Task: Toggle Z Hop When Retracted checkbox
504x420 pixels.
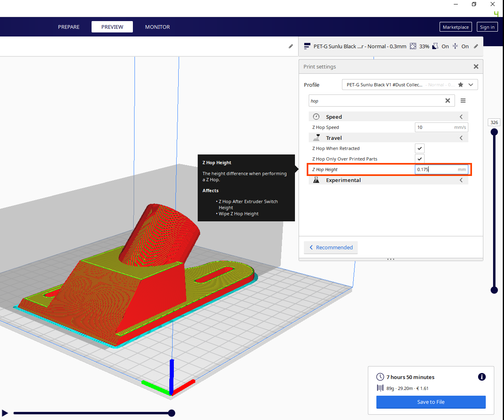Action: tap(420, 148)
